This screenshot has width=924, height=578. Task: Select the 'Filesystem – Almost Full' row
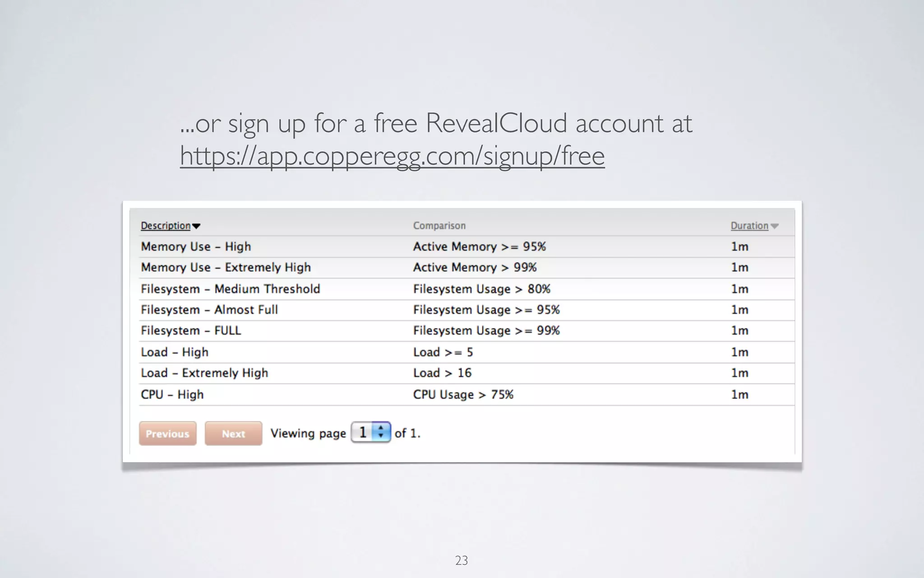[x=467, y=310]
